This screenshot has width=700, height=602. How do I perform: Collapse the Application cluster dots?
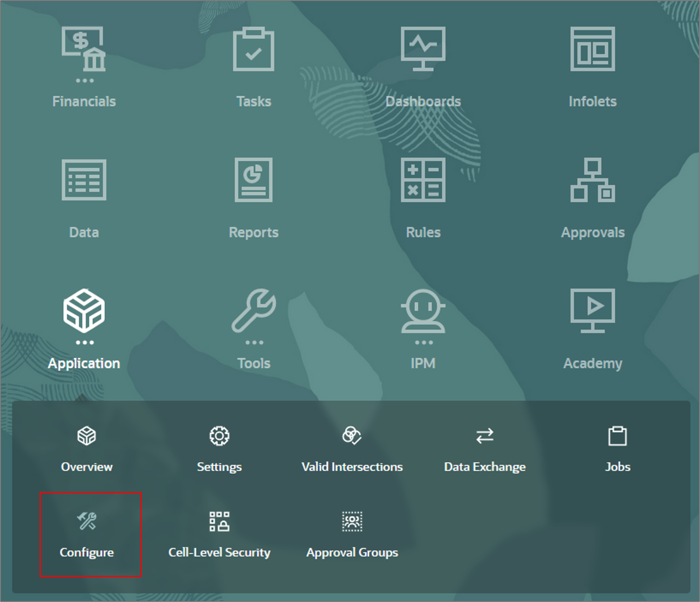84,342
